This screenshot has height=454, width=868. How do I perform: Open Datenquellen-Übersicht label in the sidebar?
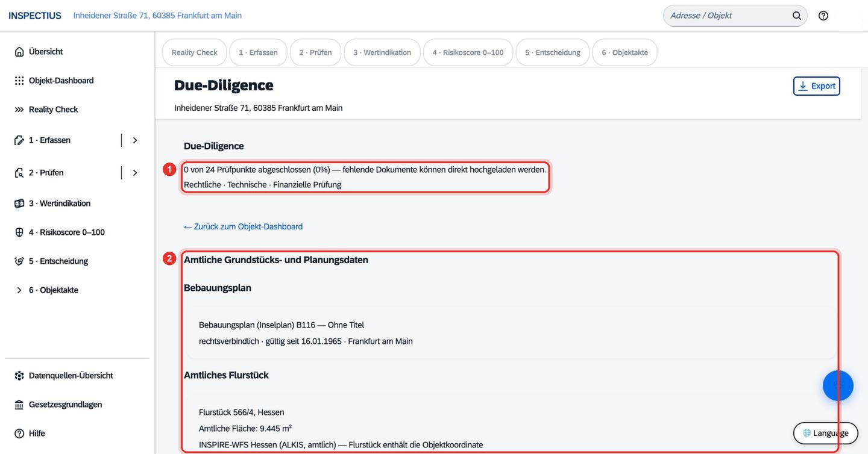pos(71,376)
